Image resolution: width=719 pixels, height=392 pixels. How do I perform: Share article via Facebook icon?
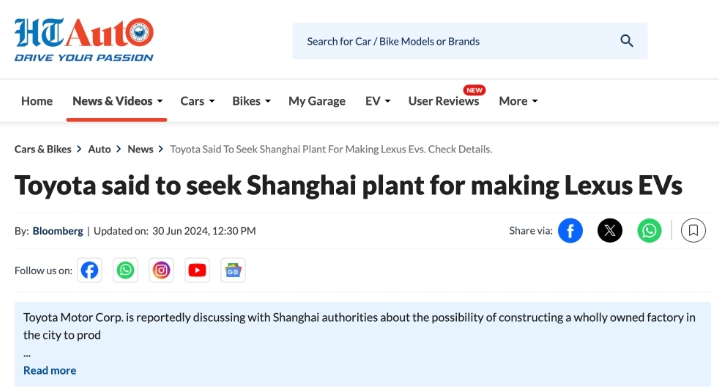[x=570, y=231]
